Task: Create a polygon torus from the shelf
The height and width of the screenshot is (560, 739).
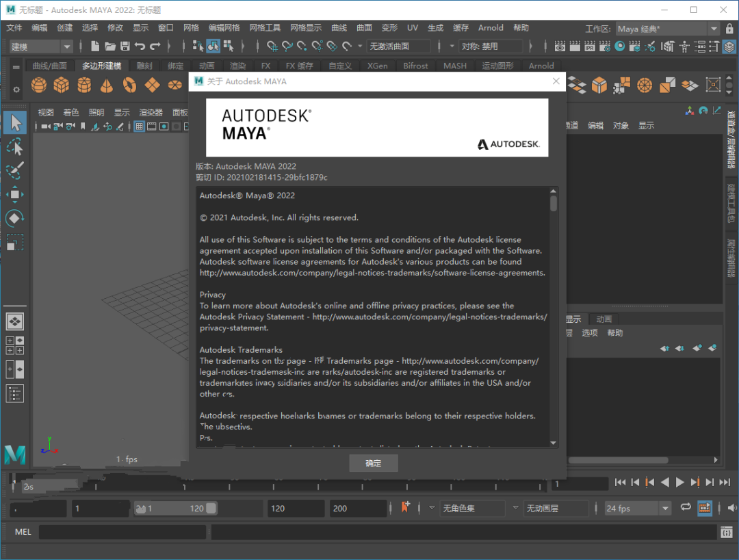Action: [129, 85]
